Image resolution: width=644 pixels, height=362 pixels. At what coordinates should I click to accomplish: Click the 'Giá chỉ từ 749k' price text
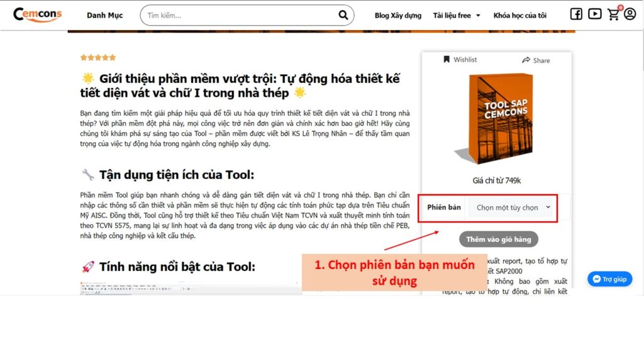click(x=496, y=180)
